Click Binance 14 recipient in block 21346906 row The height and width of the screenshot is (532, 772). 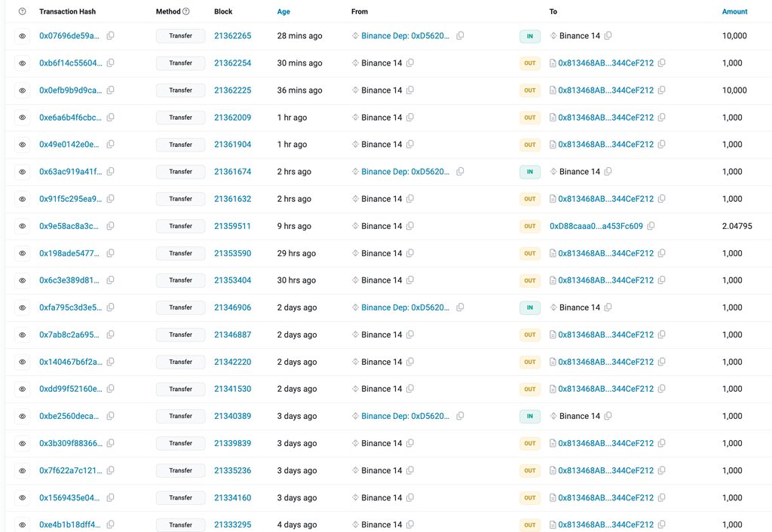click(580, 307)
